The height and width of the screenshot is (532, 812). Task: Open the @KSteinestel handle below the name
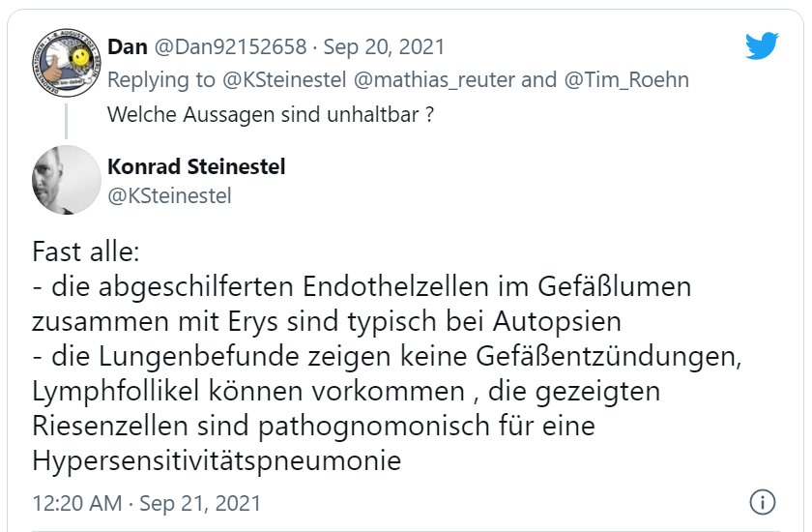(x=170, y=195)
